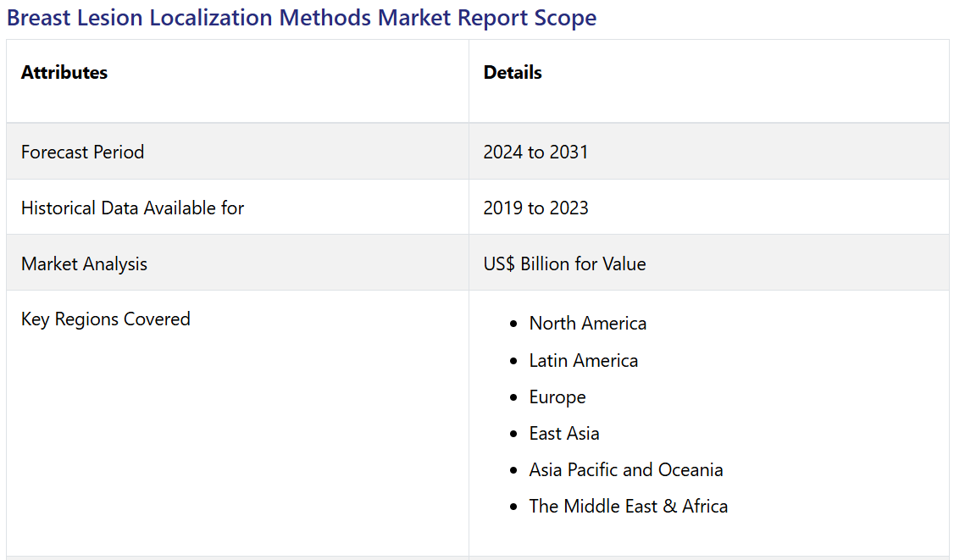Click Asia Pacific and Oceania item

[626, 470]
